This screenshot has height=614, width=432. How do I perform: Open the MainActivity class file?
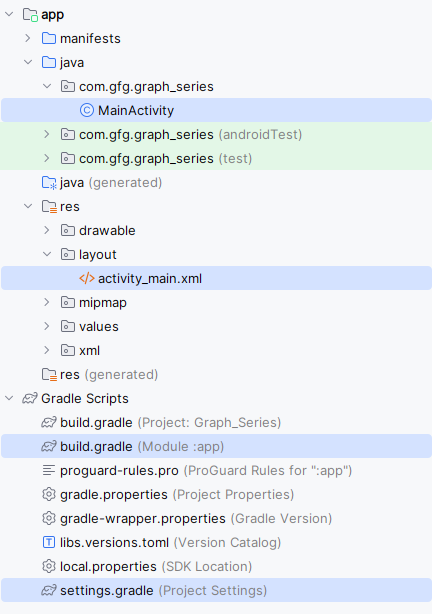(216, 110)
